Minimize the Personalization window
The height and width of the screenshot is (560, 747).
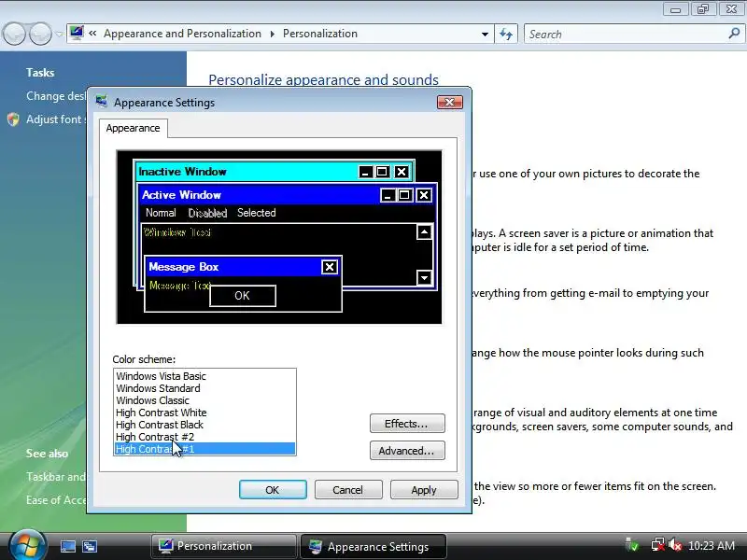point(675,9)
